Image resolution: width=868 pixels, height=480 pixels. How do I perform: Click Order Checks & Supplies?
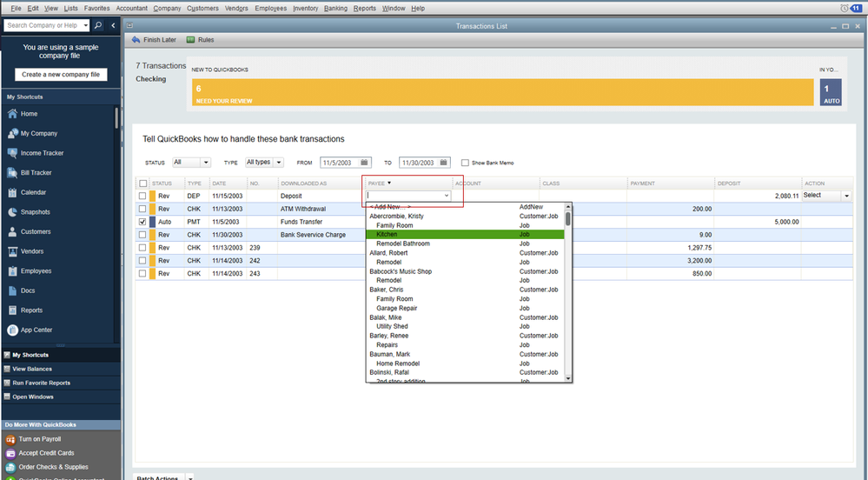(53, 467)
